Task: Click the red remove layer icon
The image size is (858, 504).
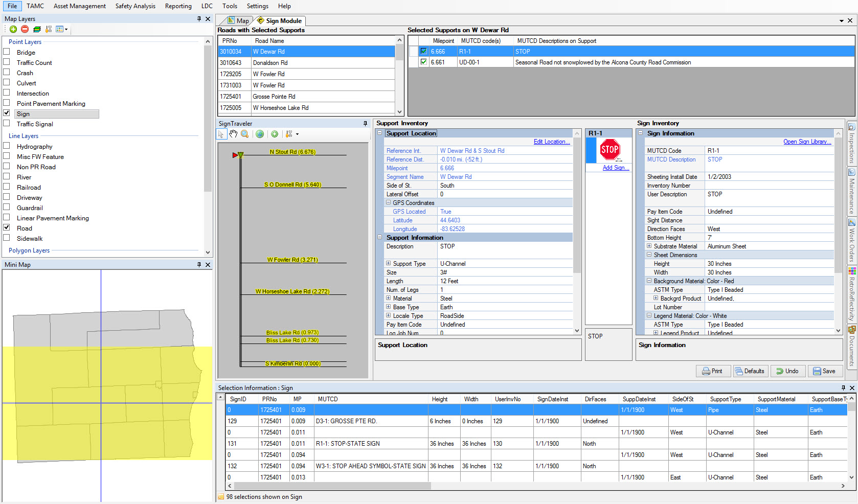Action: [x=25, y=30]
